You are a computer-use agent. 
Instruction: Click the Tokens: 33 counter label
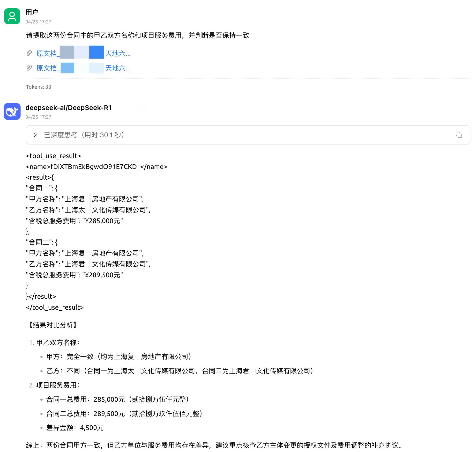click(38, 87)
